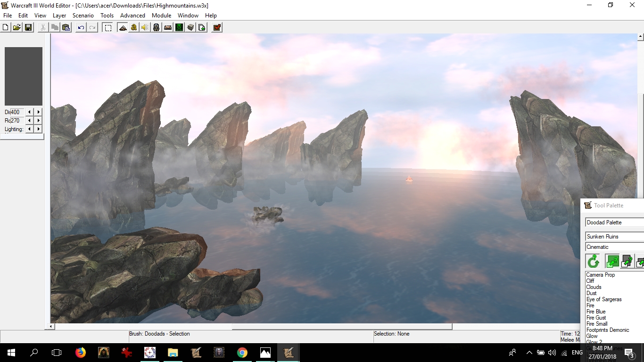644x362 pixels.
Task: Click the horizontal scrollbar left arrow
Action: pos(52,326)
